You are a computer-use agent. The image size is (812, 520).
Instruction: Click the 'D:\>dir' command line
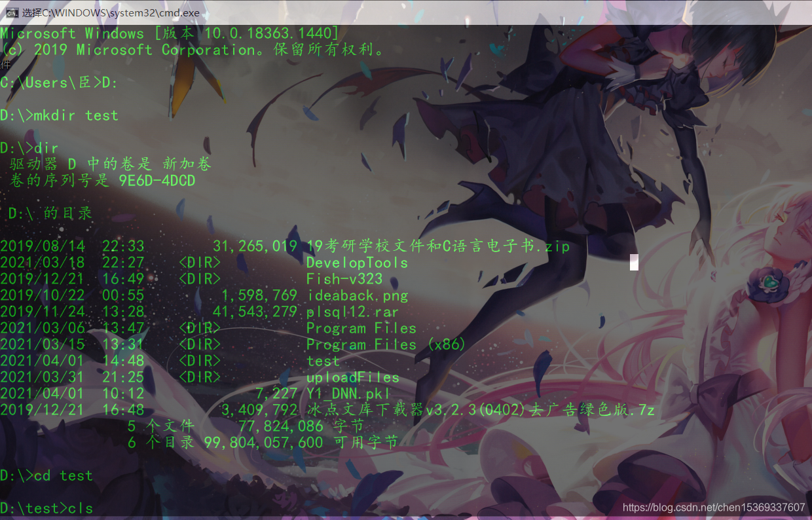[29, 148]
